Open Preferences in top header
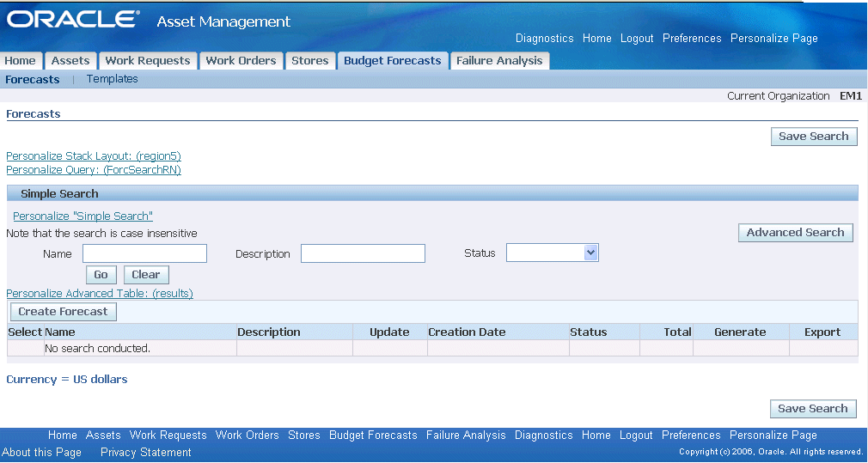868x463 pixels. tap(692, 38)
